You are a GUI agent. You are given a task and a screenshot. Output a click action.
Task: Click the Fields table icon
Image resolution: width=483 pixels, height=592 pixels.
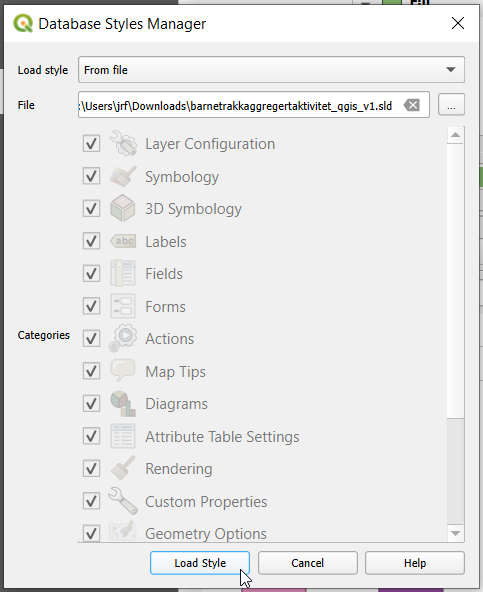[x=123, y=273]
